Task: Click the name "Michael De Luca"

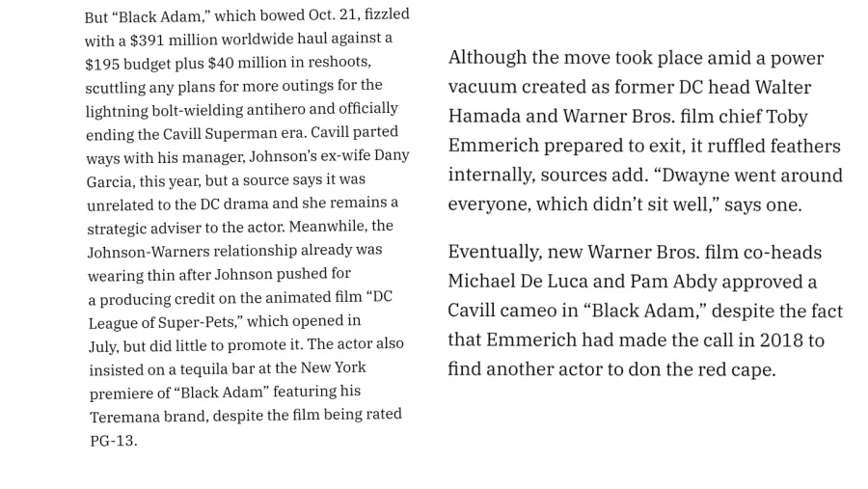Action: coord(518,282)
